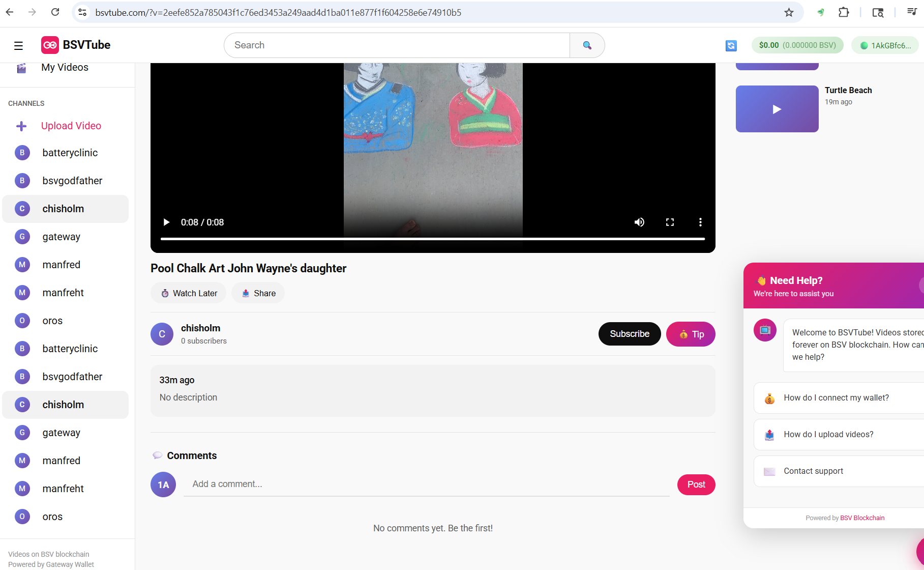This screenshot has width=924, height=570.
Task: Open site information icon in address bar
Action: (83, 12)
